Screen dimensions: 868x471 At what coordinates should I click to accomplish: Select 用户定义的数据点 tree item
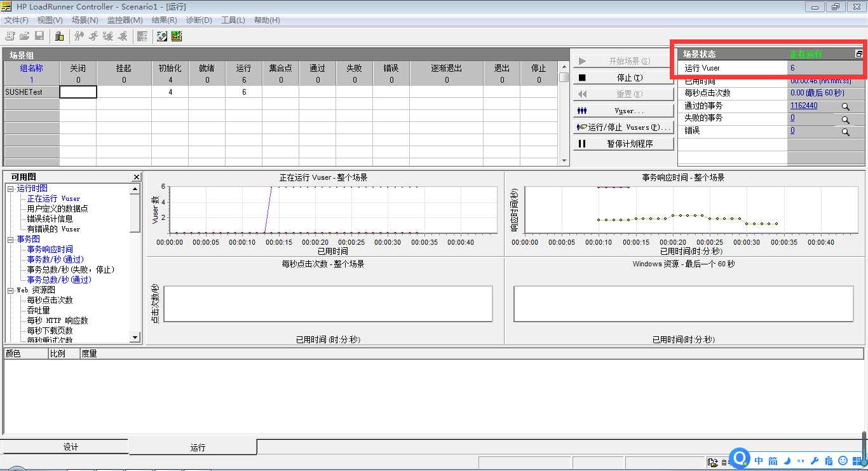pos(57,208)
